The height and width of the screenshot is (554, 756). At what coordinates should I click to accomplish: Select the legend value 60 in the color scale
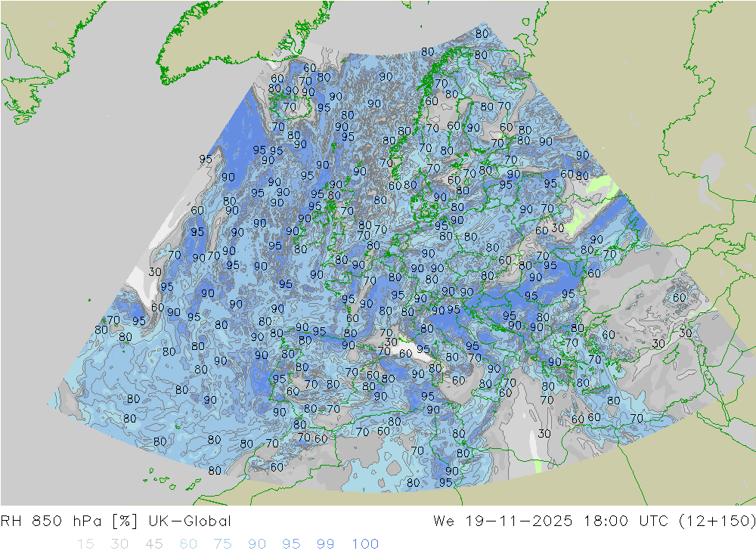pos(188,544)
